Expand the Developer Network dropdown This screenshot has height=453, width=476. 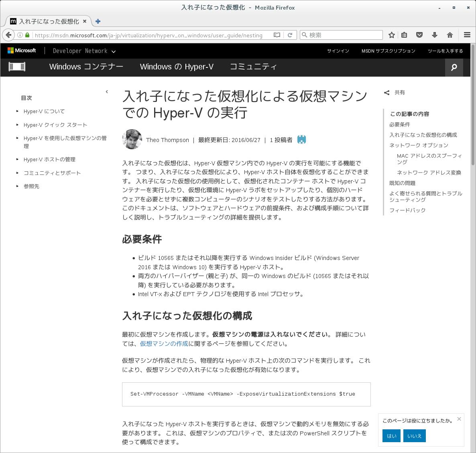(x=84, y=51)
